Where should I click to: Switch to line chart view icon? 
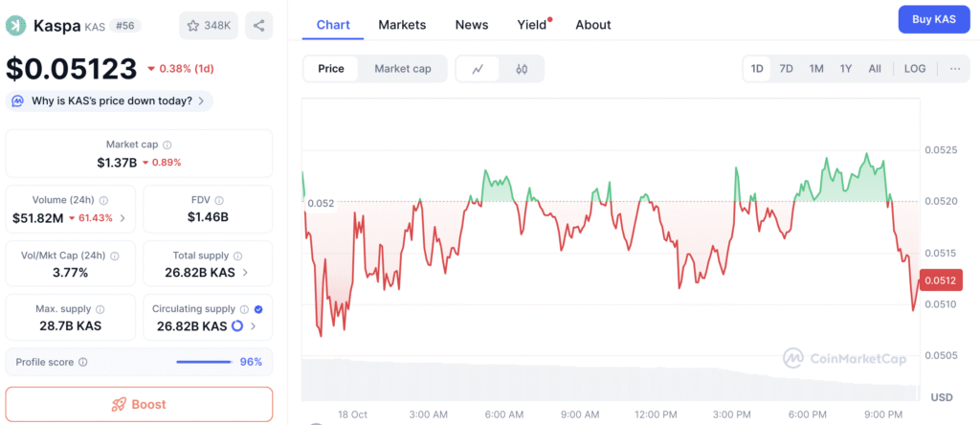pos(479,69)
